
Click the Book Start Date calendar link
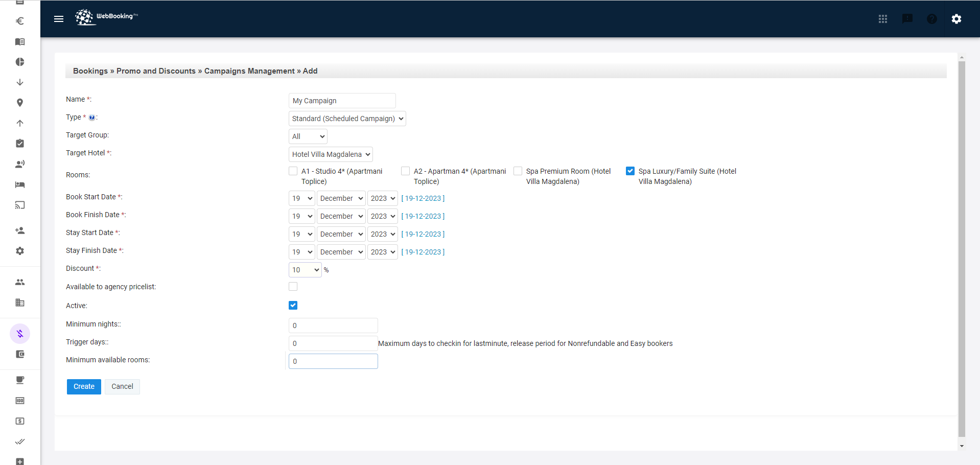pyautogui.click(x=423, y=198)
